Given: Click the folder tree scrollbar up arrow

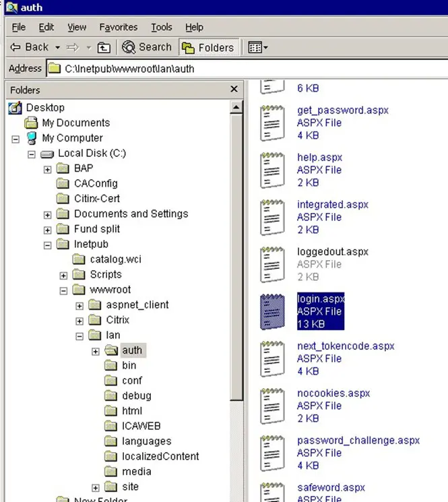Looking at the screenshot, I should click(236, 108).
